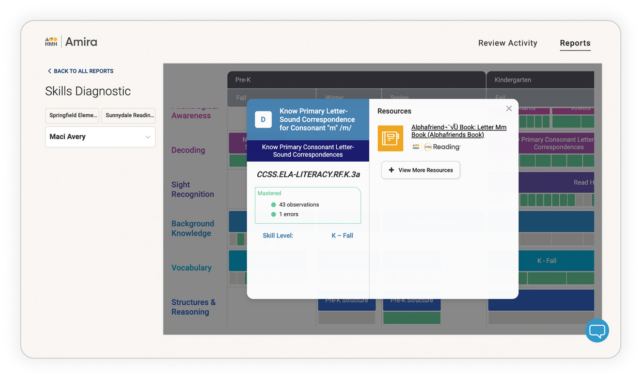Select the Springfield Elementary school chip
Screen dimensions: 640x378
[72, 116]
